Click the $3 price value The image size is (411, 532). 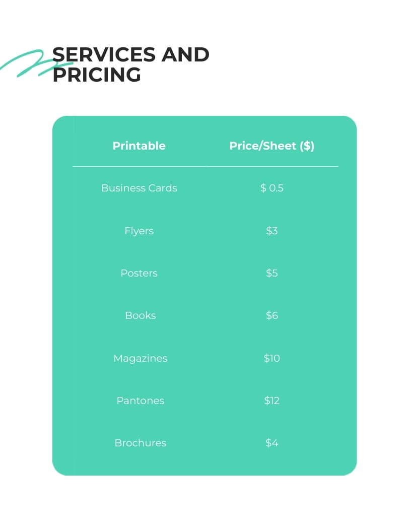click(272, 231)
